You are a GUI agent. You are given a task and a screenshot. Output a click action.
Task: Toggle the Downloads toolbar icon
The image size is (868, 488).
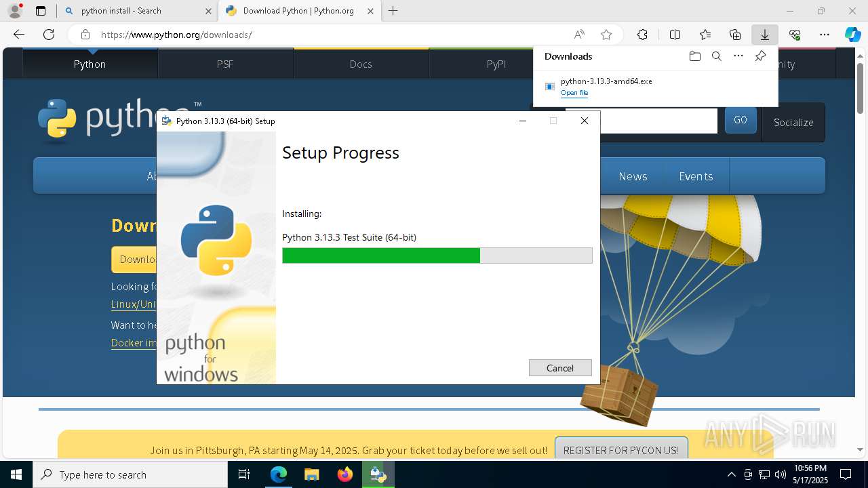(x=764, y=35)
